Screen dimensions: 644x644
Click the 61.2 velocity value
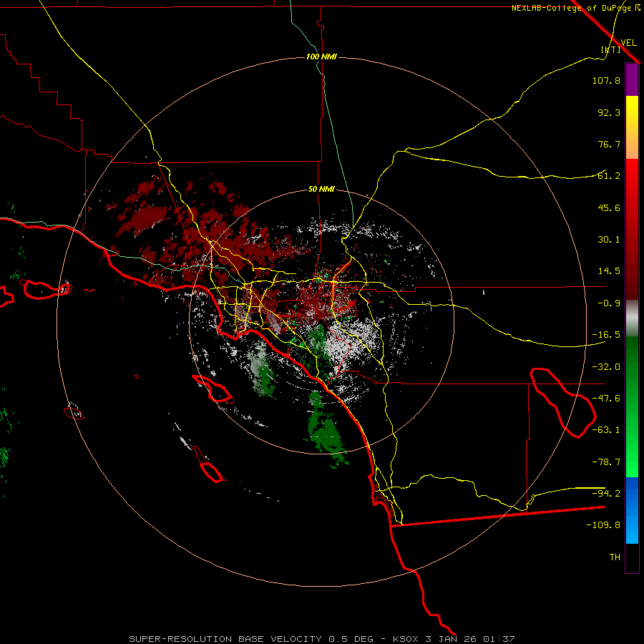tap(609, 176)
